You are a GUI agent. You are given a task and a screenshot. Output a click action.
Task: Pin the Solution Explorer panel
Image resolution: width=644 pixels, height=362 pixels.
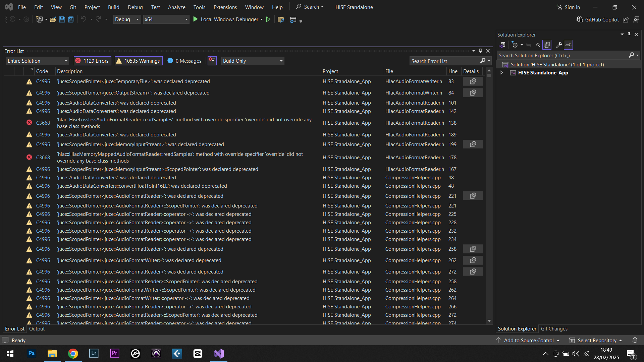(629, 35)
